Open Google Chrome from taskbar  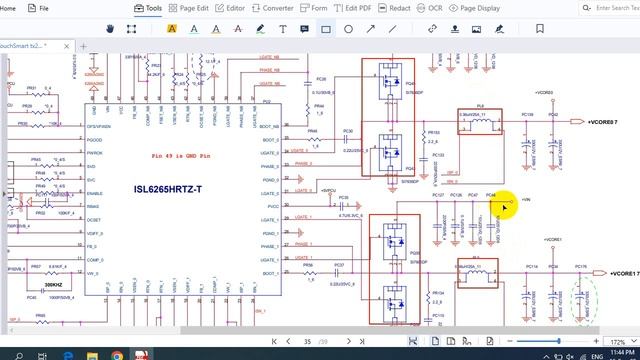coord(117,356)
